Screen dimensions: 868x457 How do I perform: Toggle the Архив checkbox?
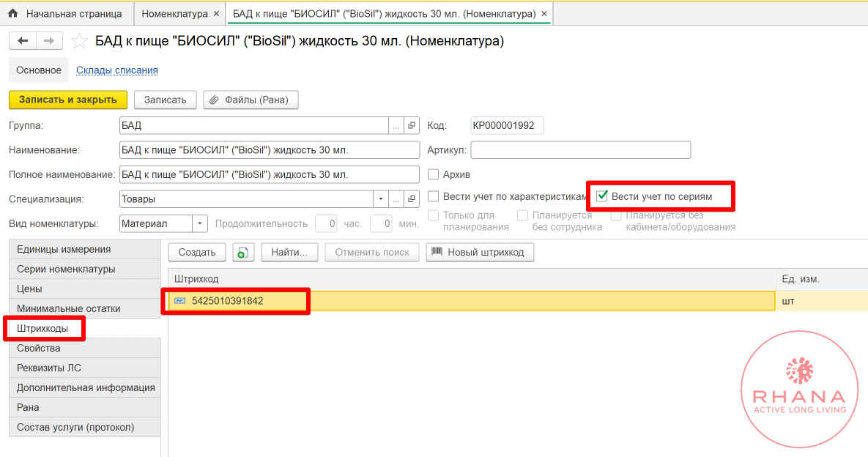[x=433, y=175]
